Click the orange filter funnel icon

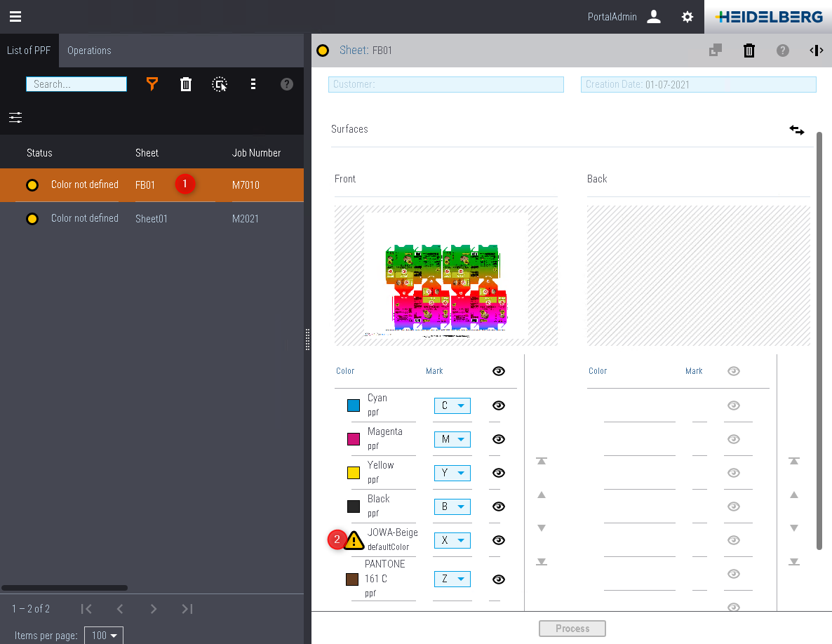click(x=152, y=84)
